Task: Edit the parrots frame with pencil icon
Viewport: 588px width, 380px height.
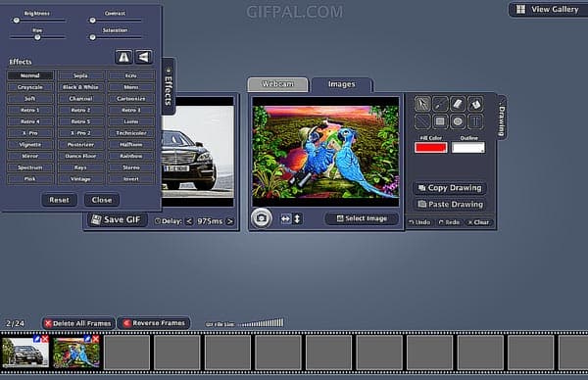Action: (88, 339)
